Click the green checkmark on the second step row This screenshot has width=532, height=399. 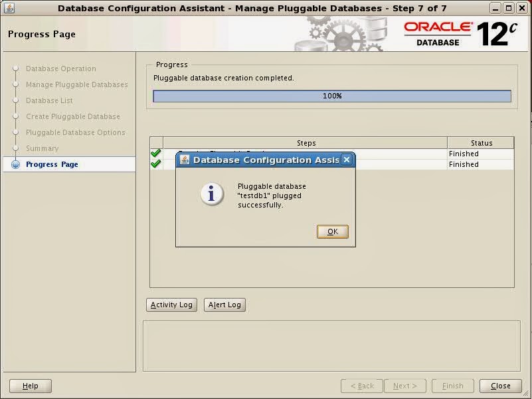tap(156, 164)
